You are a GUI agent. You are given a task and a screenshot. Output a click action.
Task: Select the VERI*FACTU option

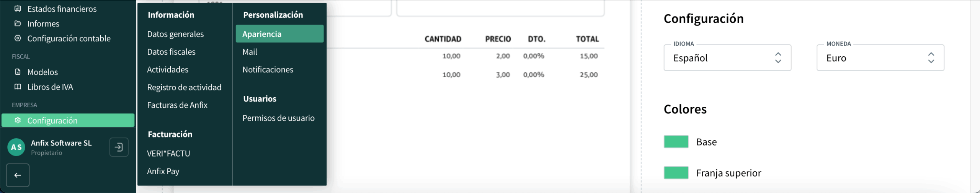168,154
